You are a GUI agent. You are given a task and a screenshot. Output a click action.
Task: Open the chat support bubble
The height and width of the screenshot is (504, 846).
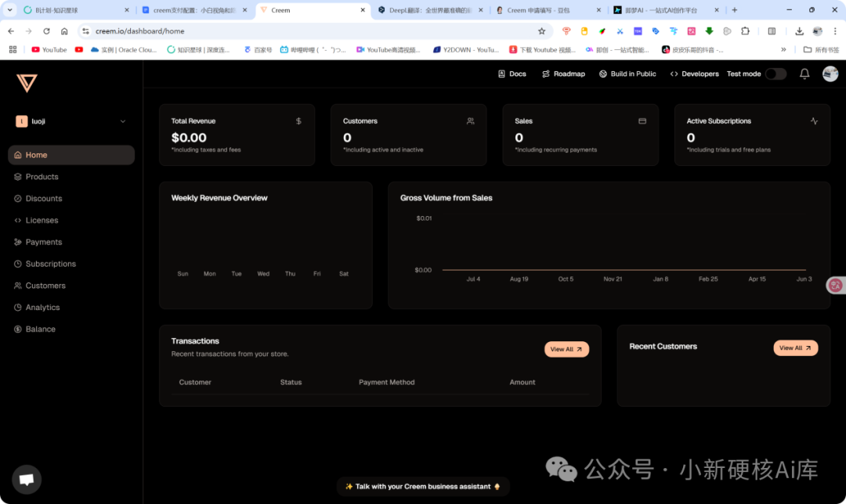tap(27, 479)
